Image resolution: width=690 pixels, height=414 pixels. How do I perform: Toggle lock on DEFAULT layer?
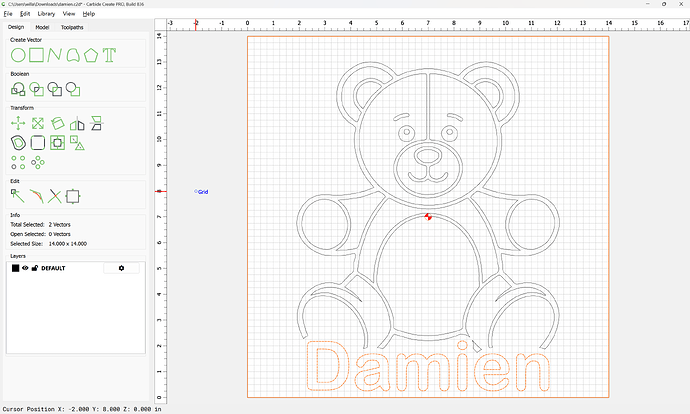35,268
